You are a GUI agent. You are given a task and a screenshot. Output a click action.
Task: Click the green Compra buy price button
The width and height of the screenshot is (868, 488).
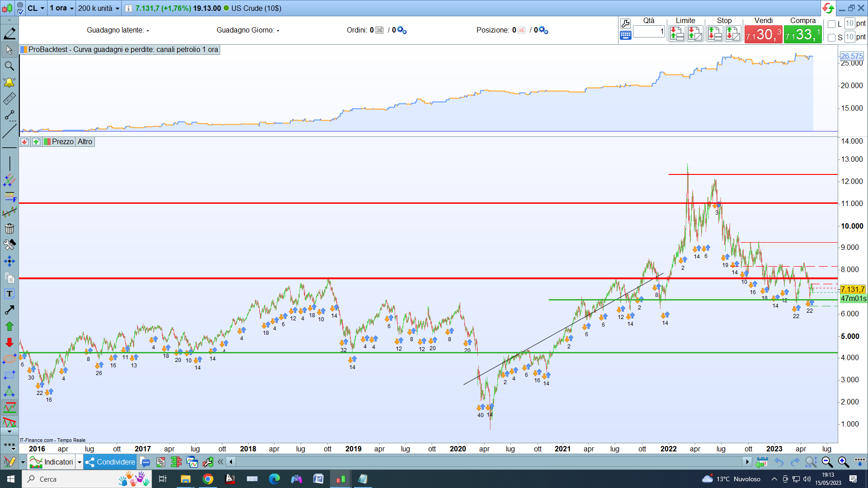tap(803, 34)
